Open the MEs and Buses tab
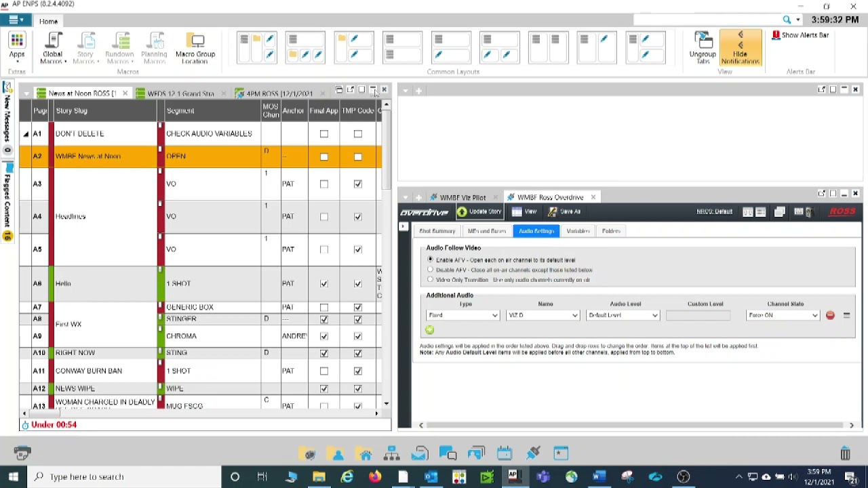868x488 pixels. [x=487, y=231]
